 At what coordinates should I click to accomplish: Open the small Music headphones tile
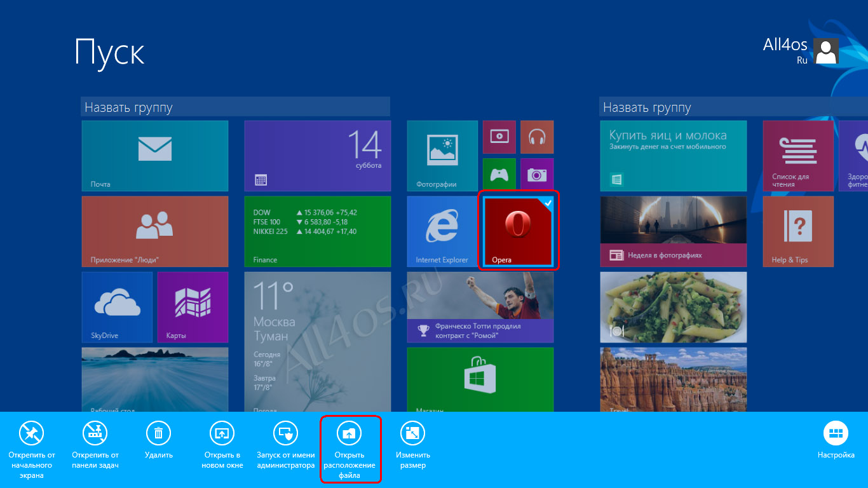(x=537, y=137)
